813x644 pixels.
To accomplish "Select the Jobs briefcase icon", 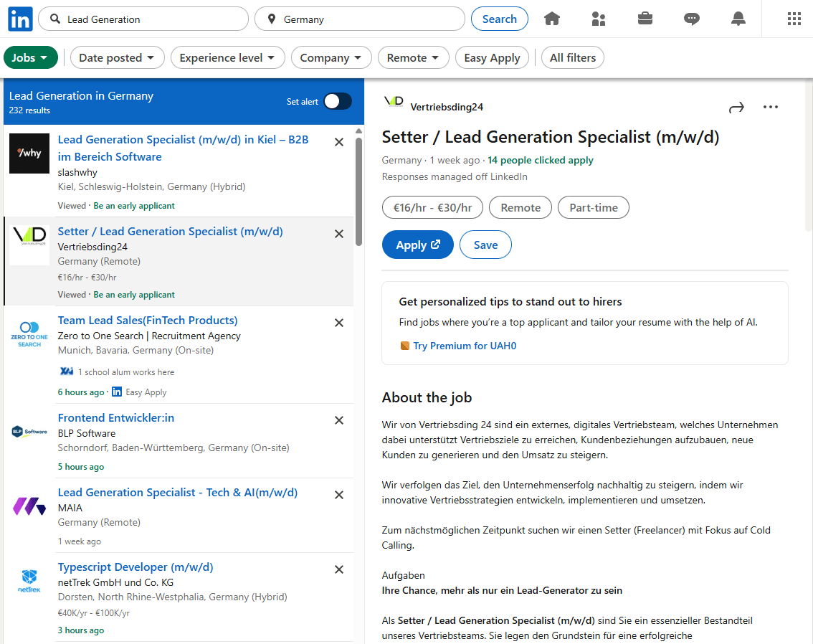I will tap(645, 19).
